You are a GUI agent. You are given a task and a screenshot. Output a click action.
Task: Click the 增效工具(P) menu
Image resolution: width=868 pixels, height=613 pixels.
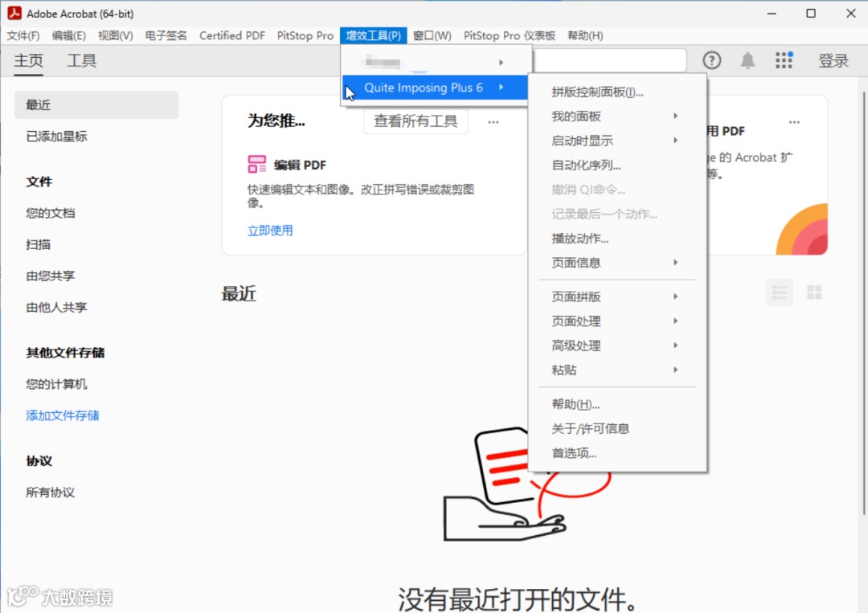[x=373, y=35]
